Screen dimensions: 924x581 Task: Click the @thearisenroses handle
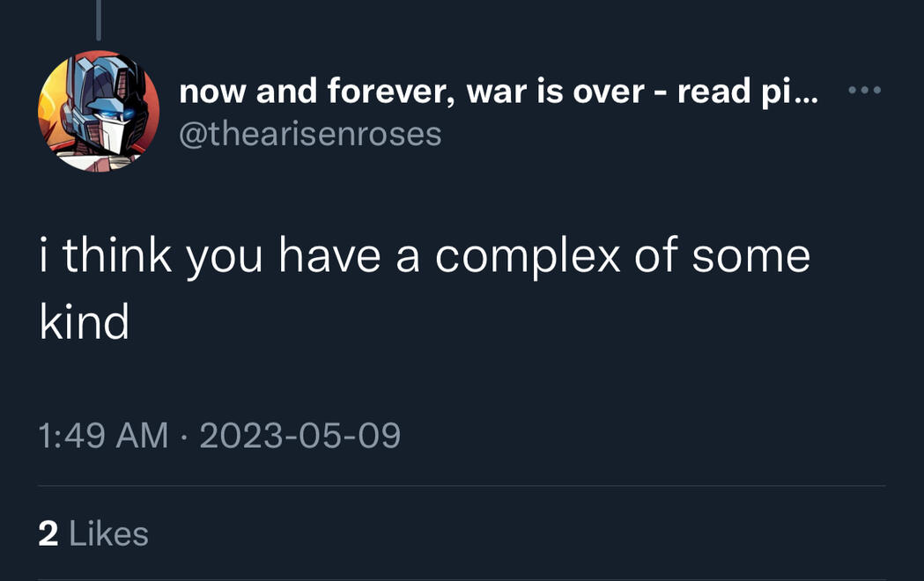(x=310, y=134)
